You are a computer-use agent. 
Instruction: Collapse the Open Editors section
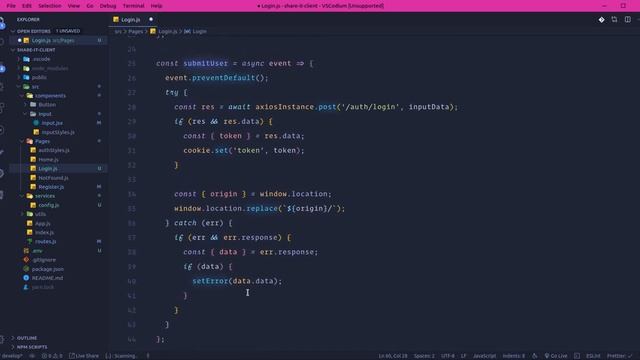[33, 31]
